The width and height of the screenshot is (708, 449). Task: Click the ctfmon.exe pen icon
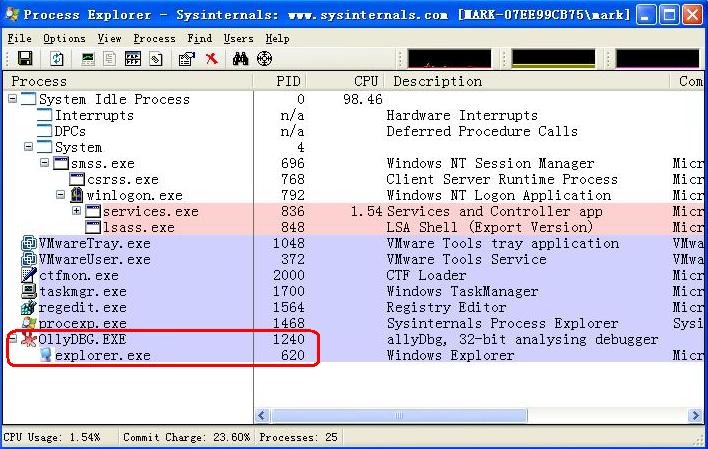29,275
